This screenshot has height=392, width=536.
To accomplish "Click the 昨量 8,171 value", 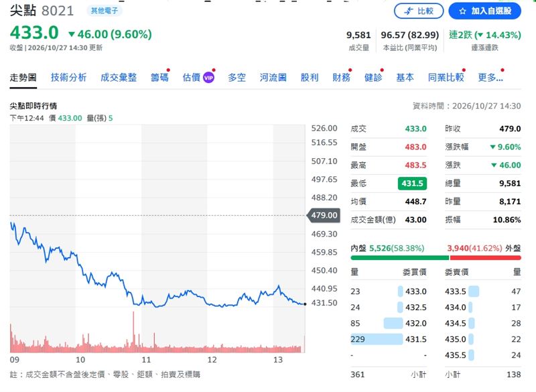I will pyautogui.click(x=510, y=202).
